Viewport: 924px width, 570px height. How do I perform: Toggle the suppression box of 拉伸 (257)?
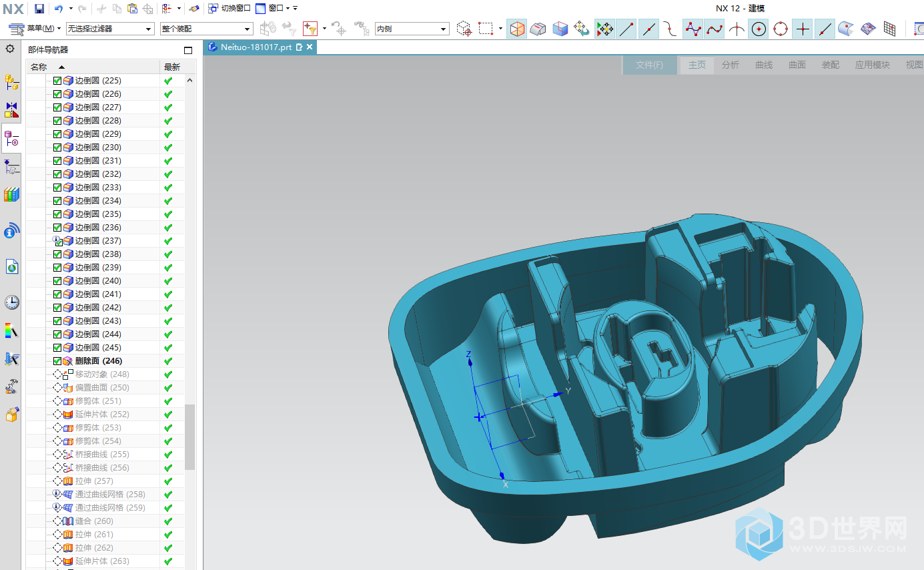click(x=57, y=481)
